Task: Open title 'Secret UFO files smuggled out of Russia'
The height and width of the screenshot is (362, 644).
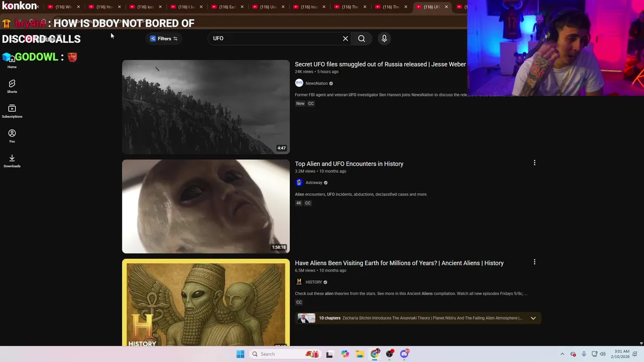Action: click(380, 64)
